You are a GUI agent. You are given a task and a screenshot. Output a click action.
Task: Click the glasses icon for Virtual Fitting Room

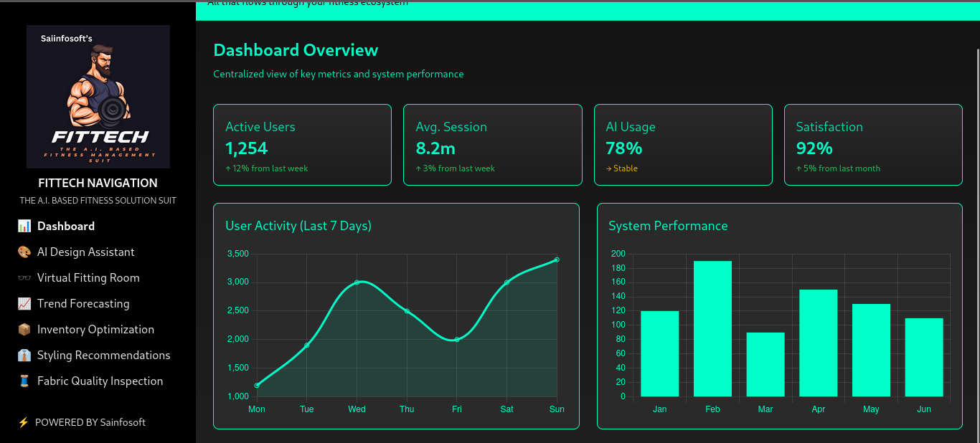point(24,278)
